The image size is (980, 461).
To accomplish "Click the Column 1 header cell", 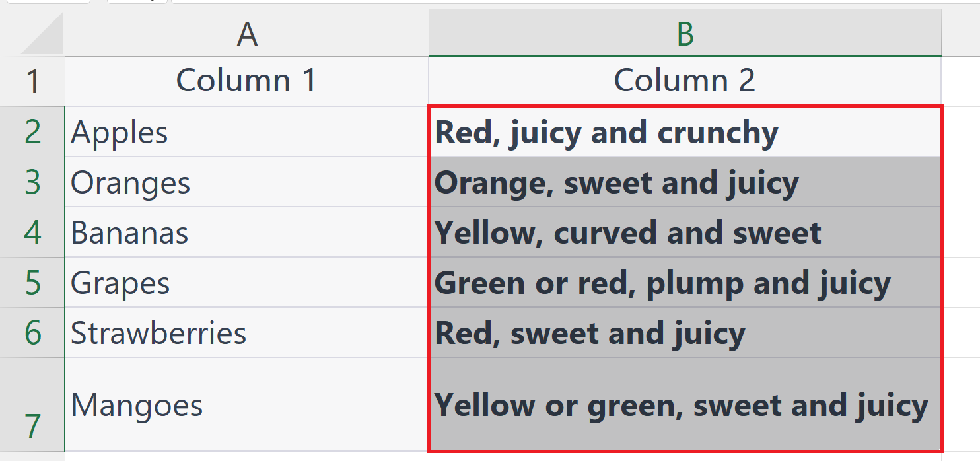I will point(247,81).
